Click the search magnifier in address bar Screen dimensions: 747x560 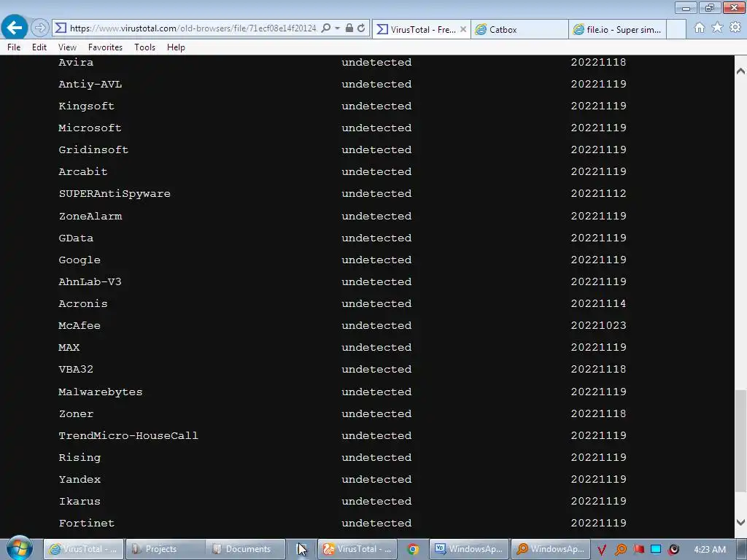[x=326, y=28]
